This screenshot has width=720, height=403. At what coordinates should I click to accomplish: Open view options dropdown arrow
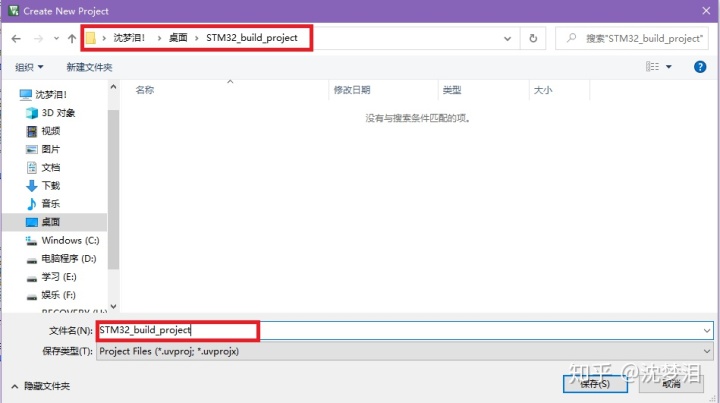point(669,67)
